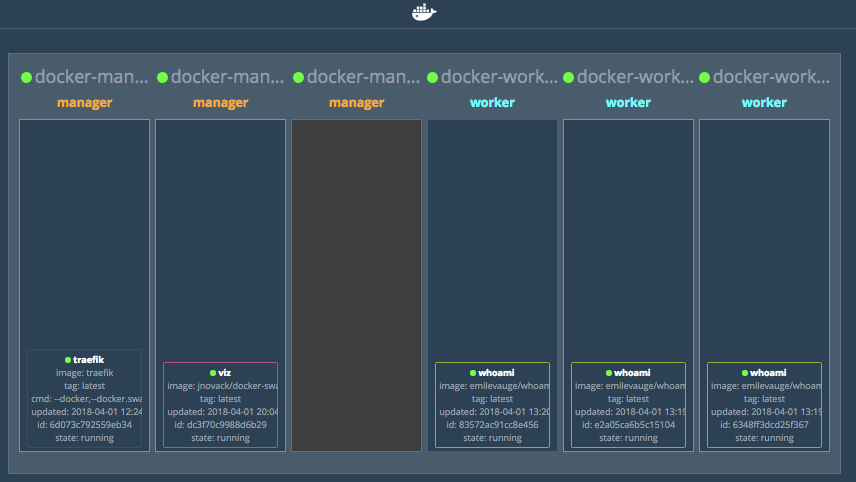
Task: Click 'updated: 2018-04-01 20:04' in viz card
Action: [223, 412]
